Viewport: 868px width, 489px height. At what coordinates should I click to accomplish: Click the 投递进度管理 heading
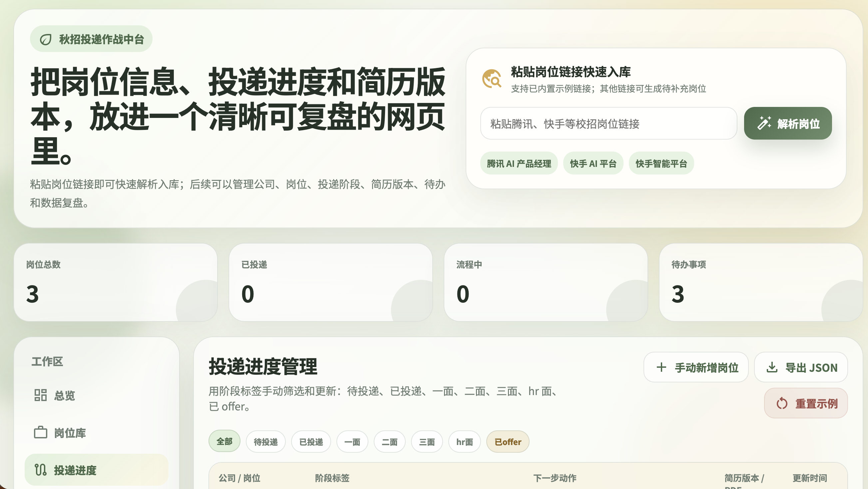(x=263, y=367)
